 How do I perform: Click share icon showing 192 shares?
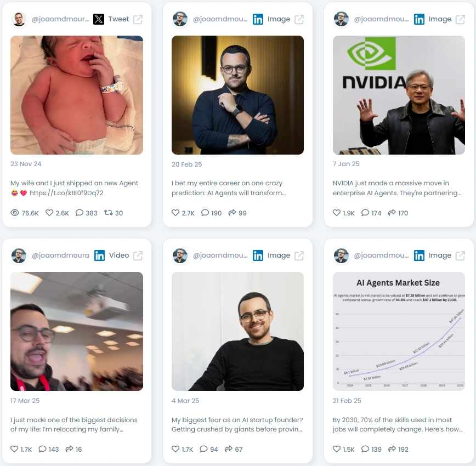[x=392, y=448]
